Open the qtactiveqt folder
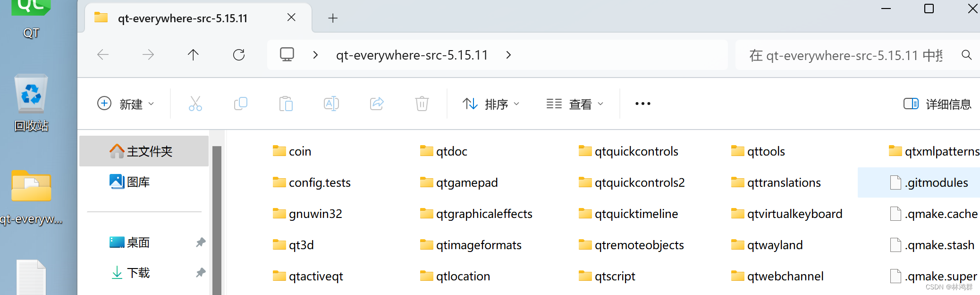This screenshot has width=980, height=295. click(308, 276)
